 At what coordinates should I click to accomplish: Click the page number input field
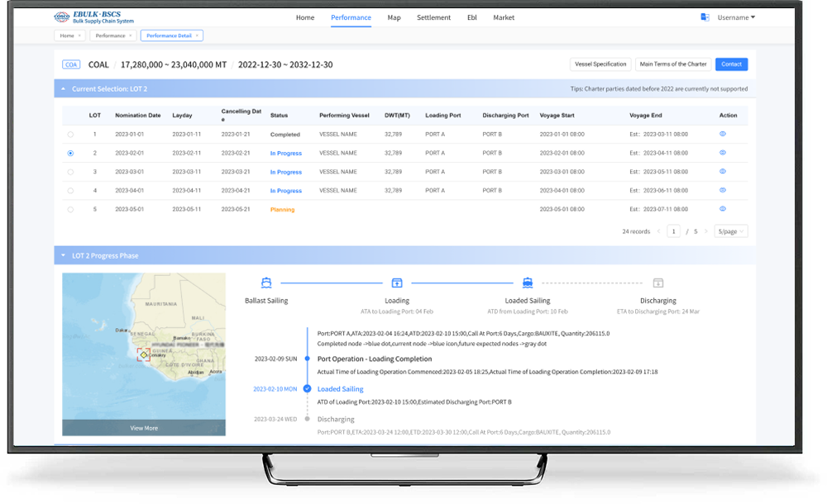click(674, 231)
